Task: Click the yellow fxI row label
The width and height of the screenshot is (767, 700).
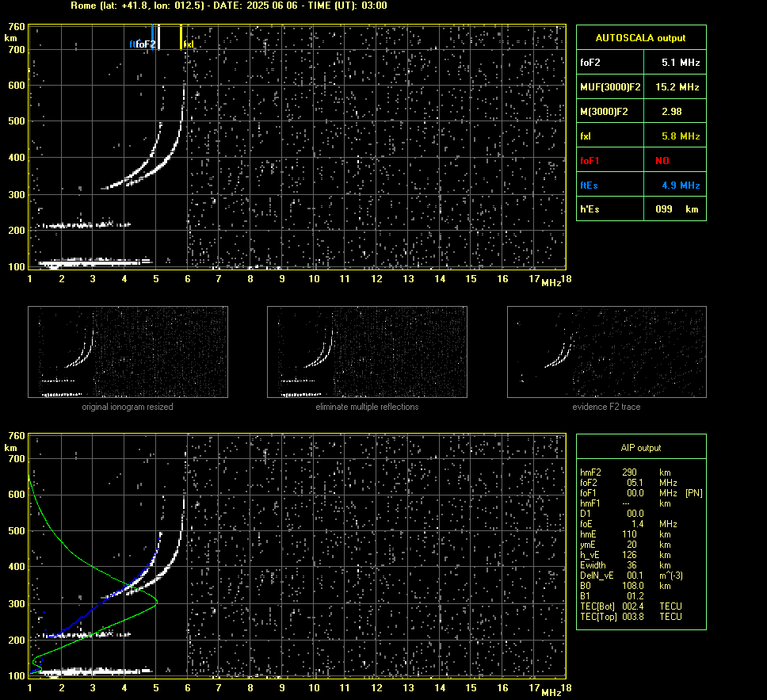Action: (586, 136)
